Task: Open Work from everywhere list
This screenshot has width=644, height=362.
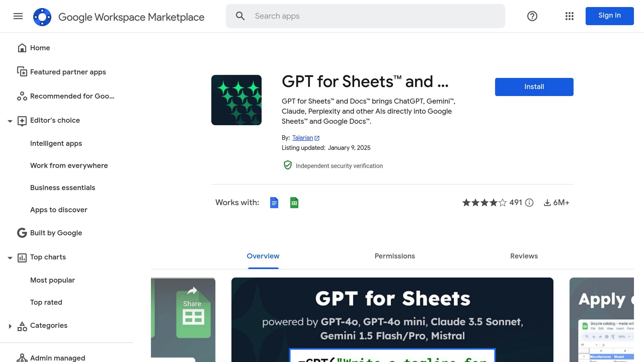Action: [69, 165]
